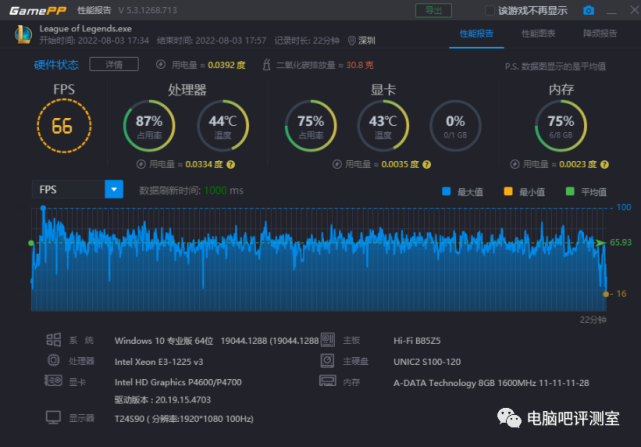The image size is (641, 447).
Task: Click the main hard disk icon
Action: [x=327, y=360]
